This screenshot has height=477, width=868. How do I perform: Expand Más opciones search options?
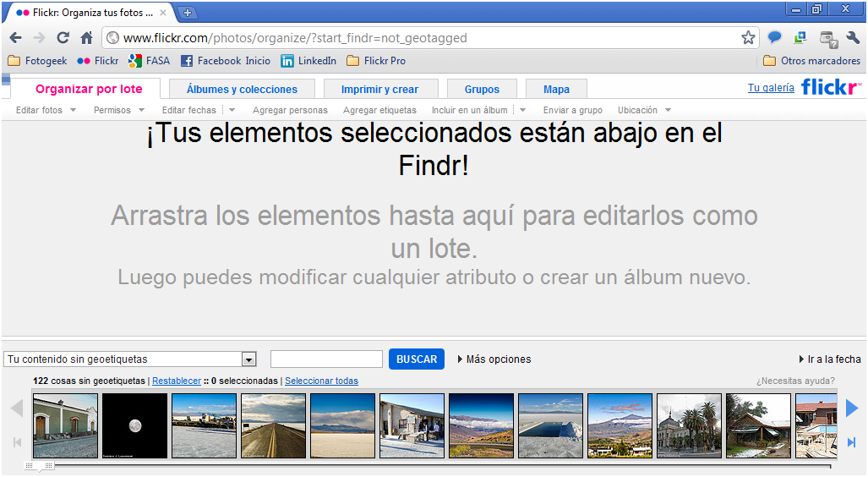point(494,359)
